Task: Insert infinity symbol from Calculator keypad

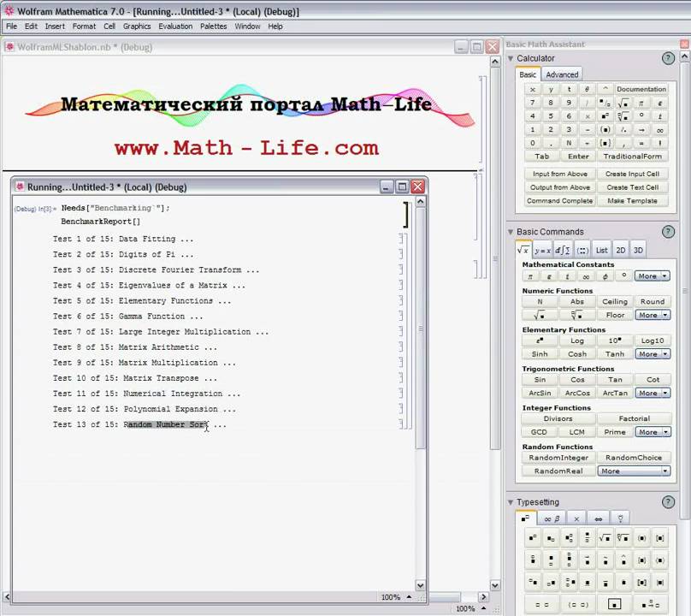Action: pos(659,130)
